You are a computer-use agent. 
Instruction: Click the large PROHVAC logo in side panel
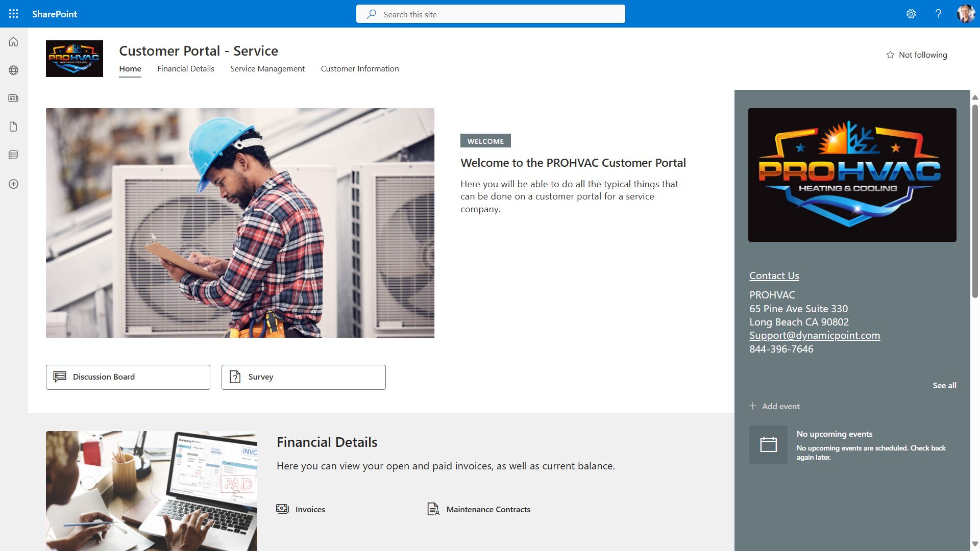[x=852, y=175]
